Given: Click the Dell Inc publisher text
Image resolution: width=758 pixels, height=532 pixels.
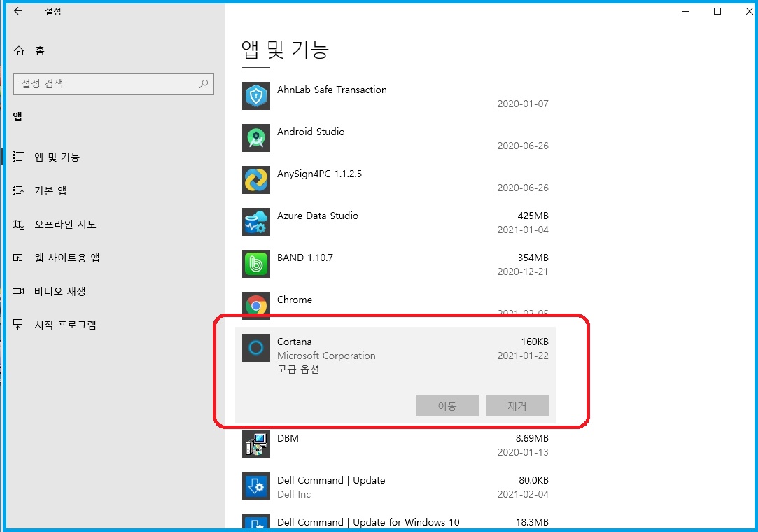Looking at the screenshot, I should [x=294, y=494].
